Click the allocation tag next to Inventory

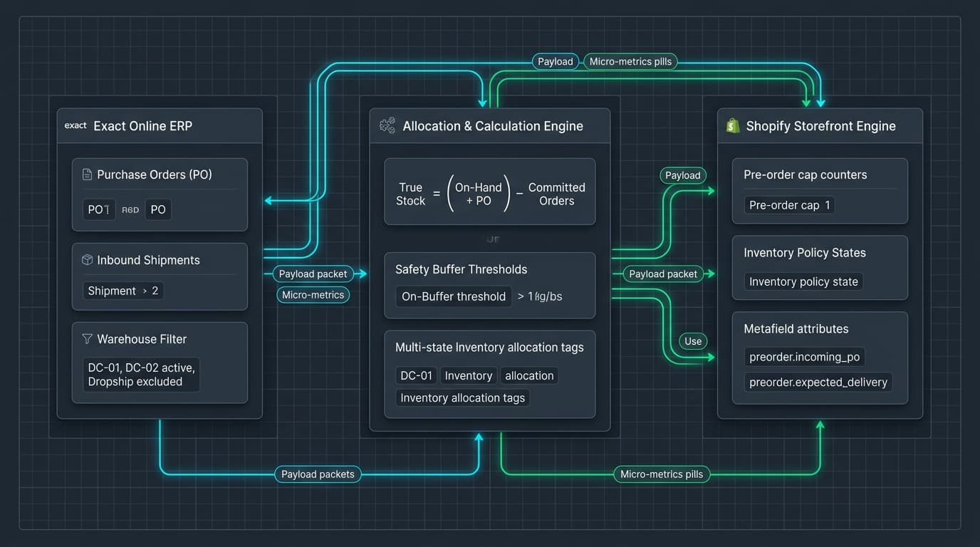(529, 375)
